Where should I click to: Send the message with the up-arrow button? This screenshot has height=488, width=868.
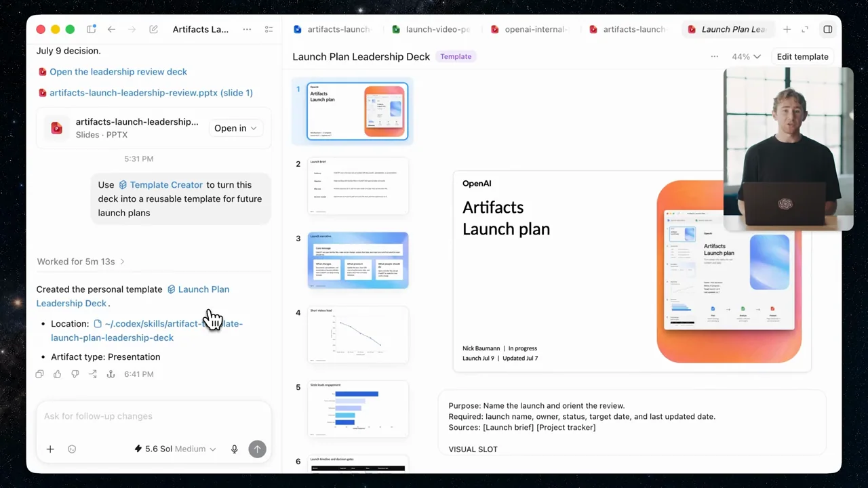[257, 449]
